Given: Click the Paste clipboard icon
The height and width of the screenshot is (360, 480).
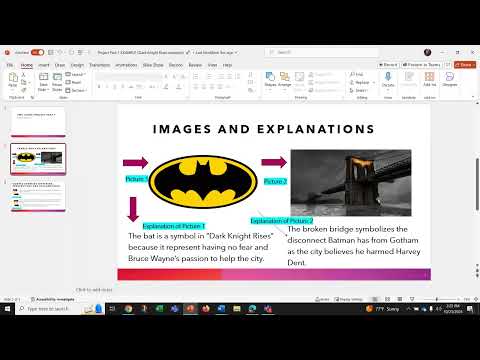Looking at the screenshot, I should 13,77.
